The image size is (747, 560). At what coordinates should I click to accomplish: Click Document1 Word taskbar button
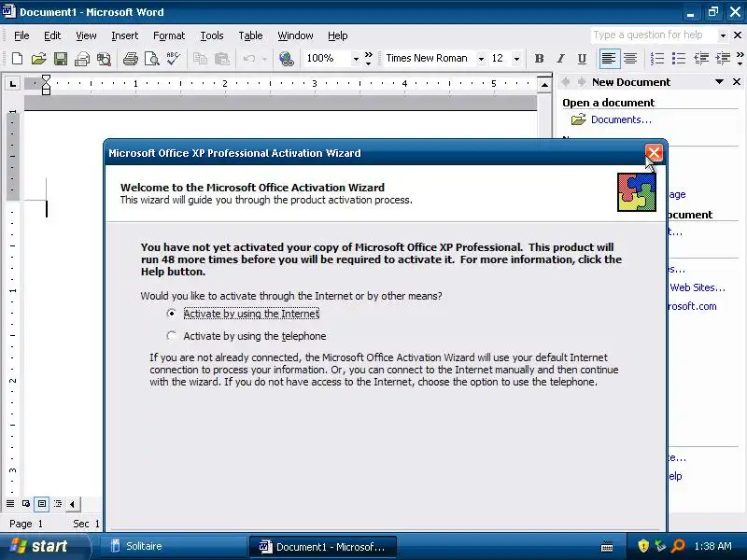[323, 547]
